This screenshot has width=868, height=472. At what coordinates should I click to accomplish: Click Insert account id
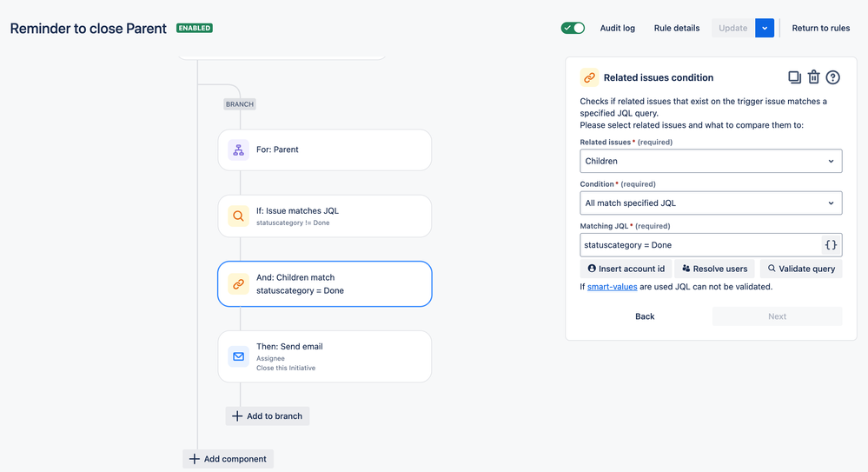click(x=626, y=269)
